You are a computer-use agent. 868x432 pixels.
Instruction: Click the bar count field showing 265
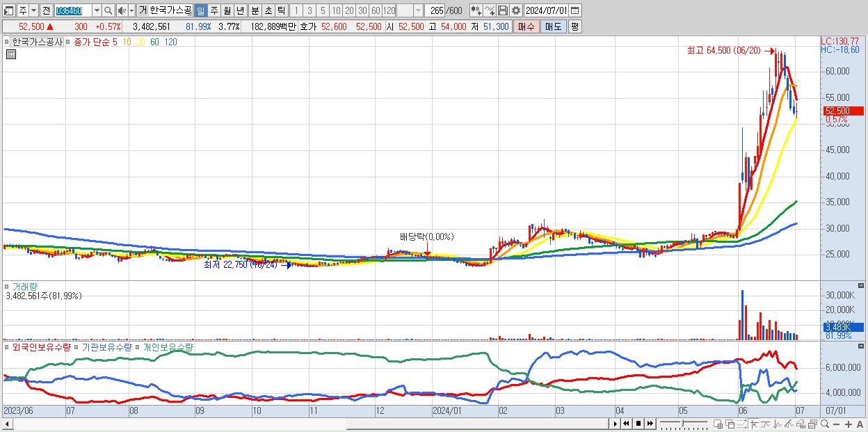[x=435, y=10]
